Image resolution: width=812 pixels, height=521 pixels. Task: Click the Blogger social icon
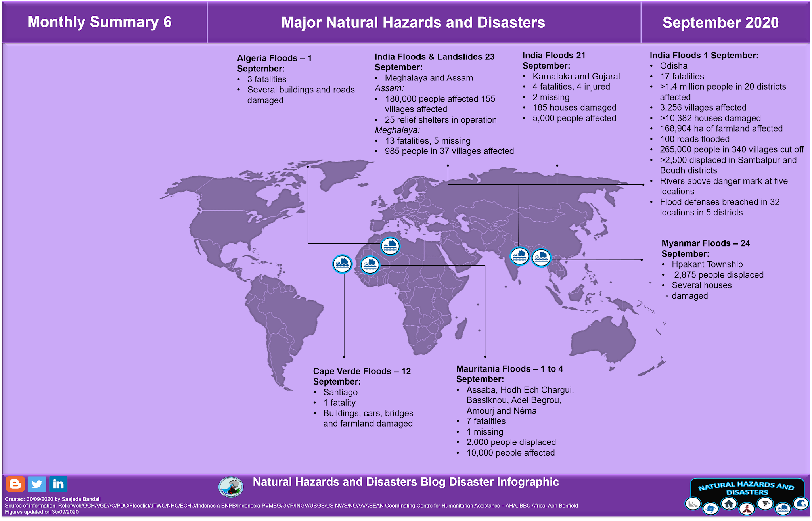pyautogui.click(x=15, y=484)
